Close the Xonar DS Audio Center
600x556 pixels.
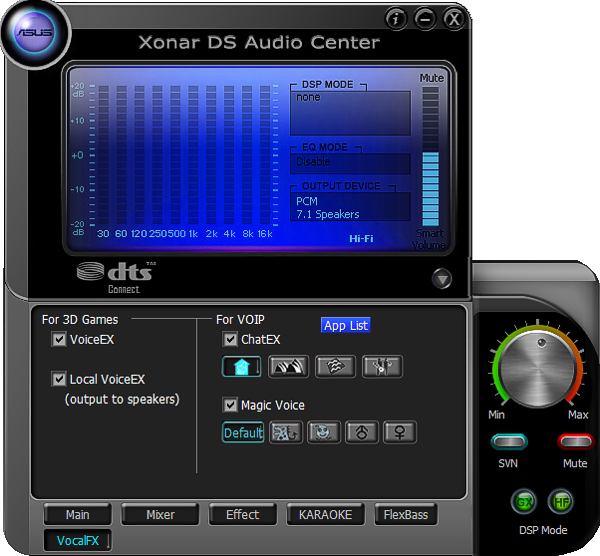[454, 18]
